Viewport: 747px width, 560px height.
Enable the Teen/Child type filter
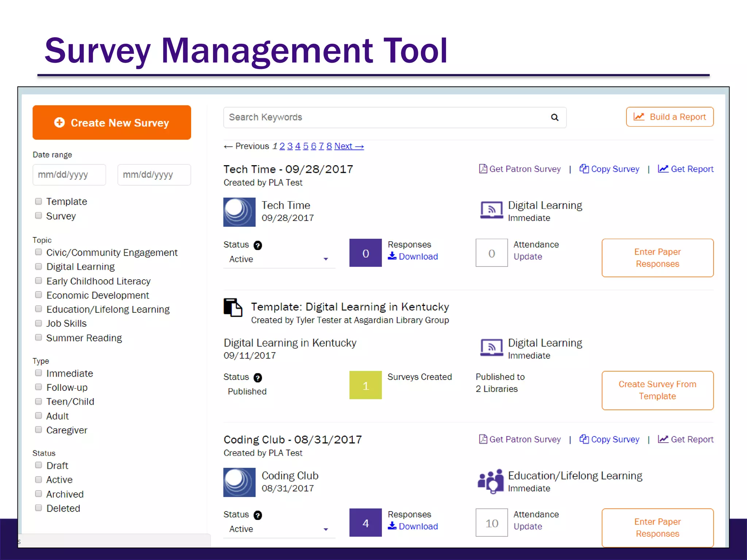click(38, 401)
